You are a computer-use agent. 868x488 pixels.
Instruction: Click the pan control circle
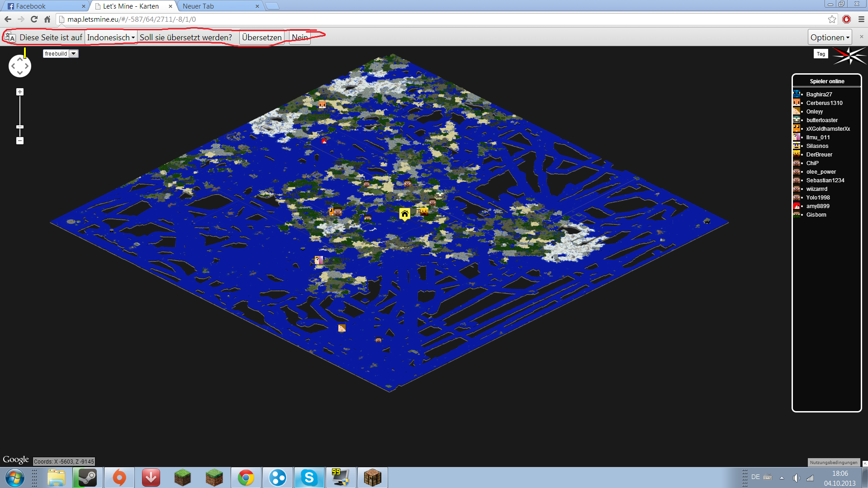point(20,66)
